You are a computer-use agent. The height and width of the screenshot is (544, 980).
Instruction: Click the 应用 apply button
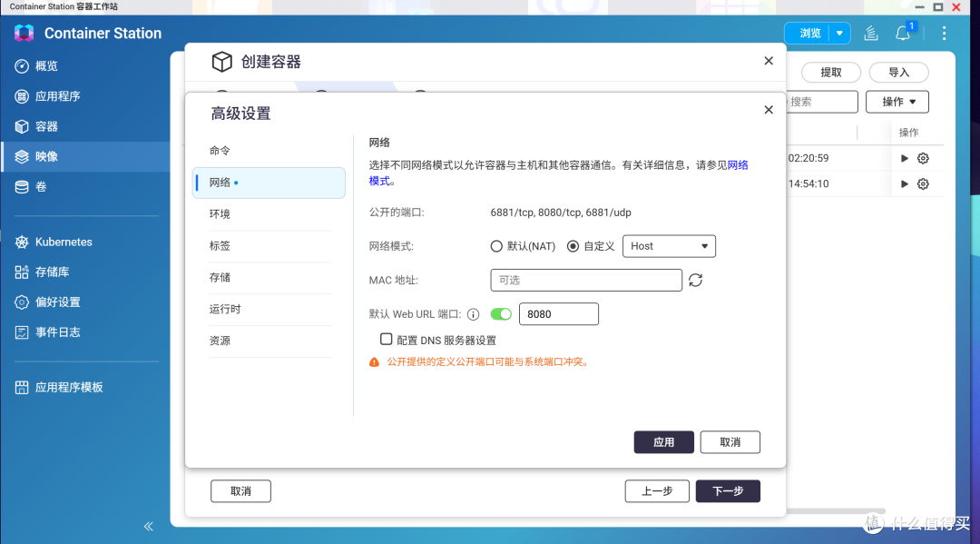click(663, 442)
